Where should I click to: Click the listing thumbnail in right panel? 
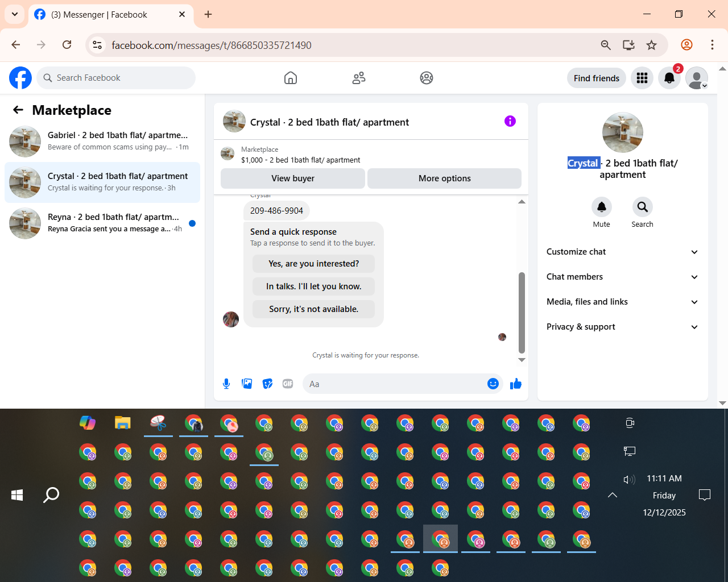[x=623, y=132]
